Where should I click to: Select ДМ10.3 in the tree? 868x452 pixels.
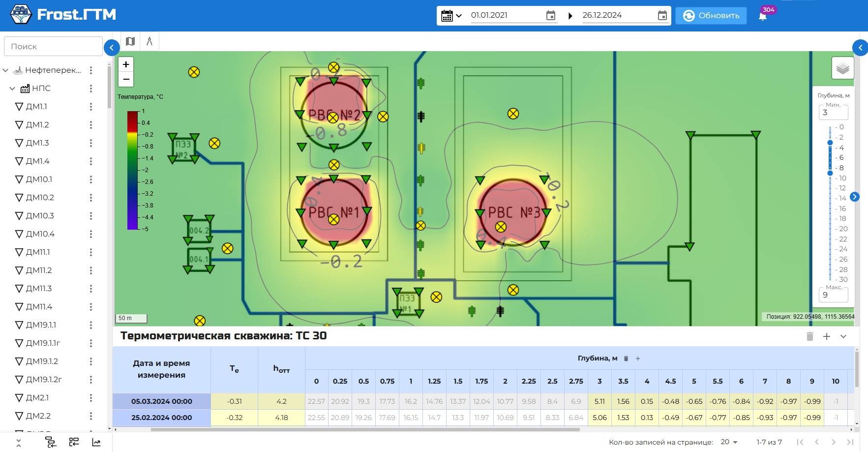click(x=40, y=216)
